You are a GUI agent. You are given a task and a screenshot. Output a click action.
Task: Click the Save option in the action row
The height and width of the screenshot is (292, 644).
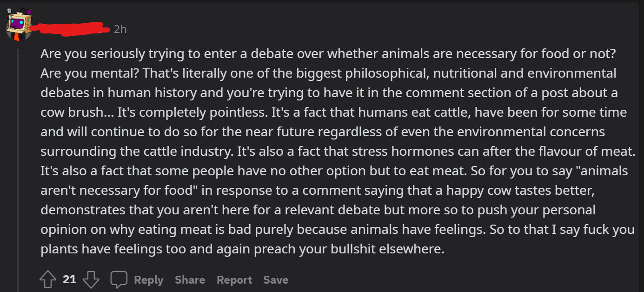(275, 279)
